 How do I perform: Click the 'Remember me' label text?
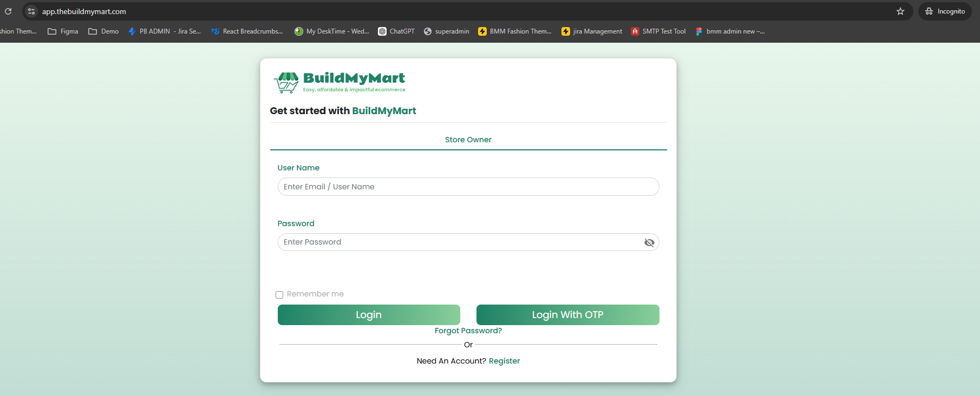tap(315, 294)
